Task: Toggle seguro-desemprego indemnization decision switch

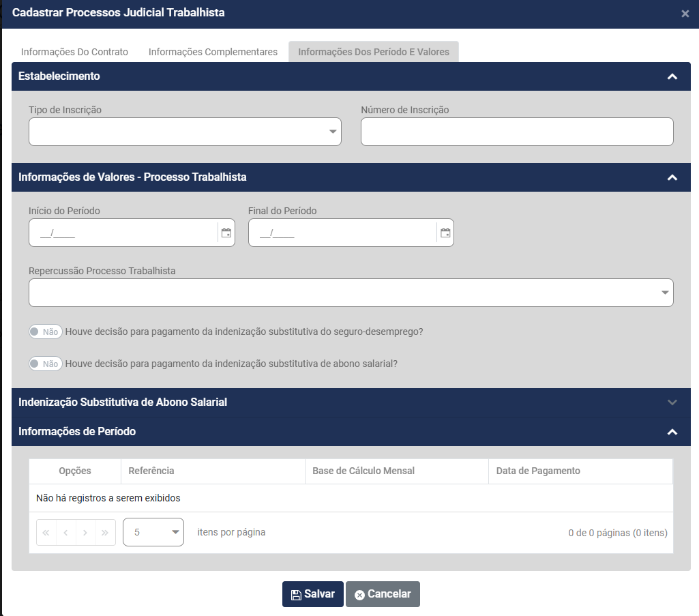Action: click(46, 332)
